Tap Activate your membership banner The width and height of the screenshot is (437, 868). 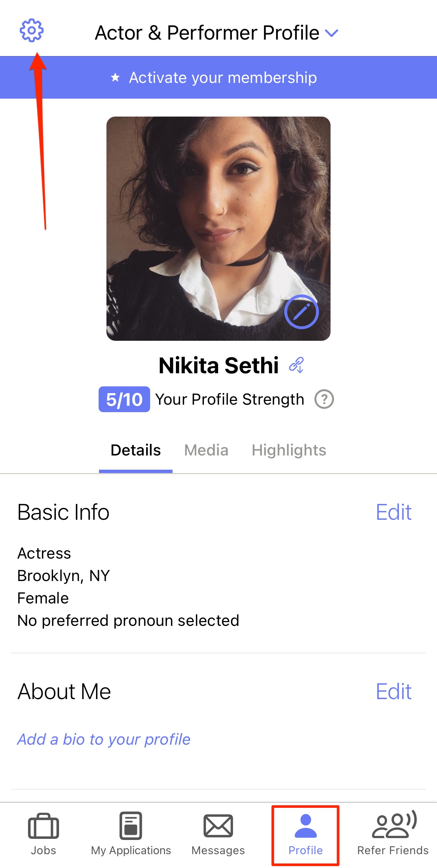tap(218, 77)
